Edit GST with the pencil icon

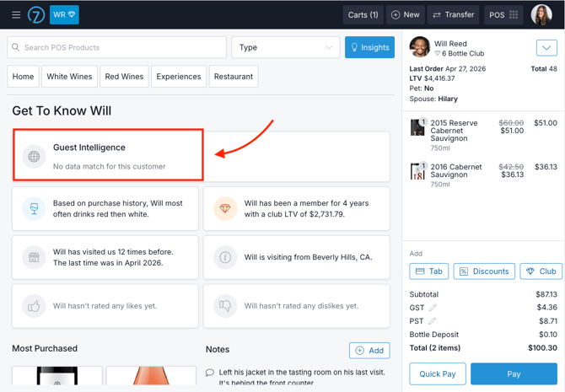pyautogui.click(x=433, y=308)
